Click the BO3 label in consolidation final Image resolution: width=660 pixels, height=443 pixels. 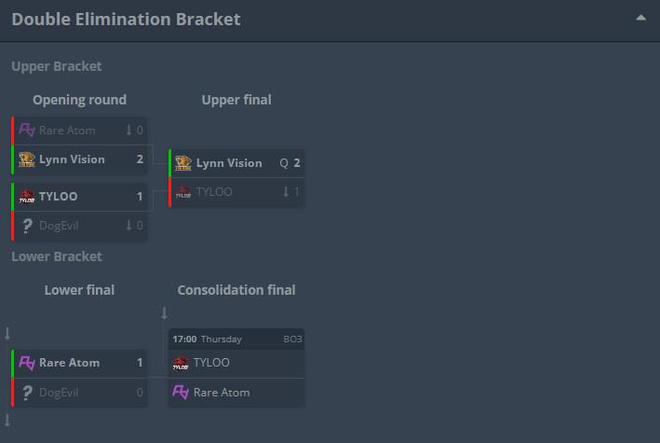pos(293,339)
